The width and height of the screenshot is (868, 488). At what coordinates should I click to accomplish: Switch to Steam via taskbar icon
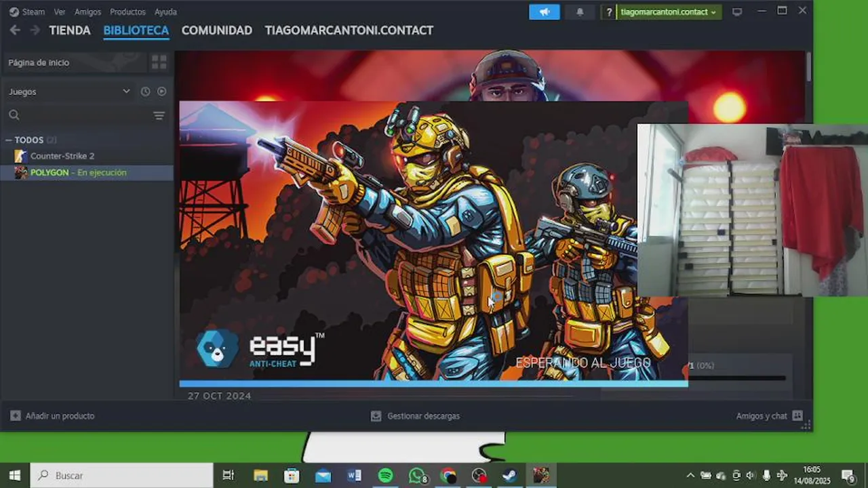[x=510, y=475]
